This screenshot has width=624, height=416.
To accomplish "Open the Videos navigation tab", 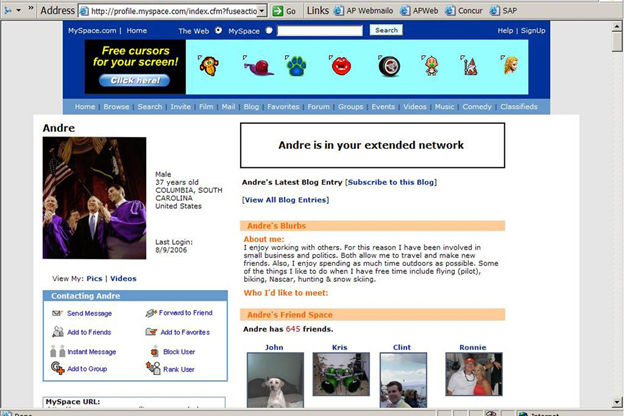I will (x=415, y=107).
